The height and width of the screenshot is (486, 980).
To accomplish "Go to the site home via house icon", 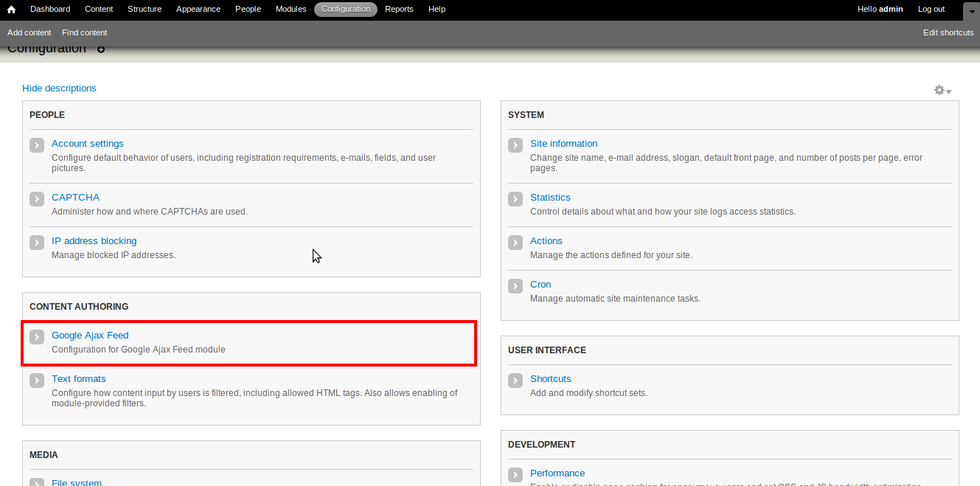I will tap(11, 10).
